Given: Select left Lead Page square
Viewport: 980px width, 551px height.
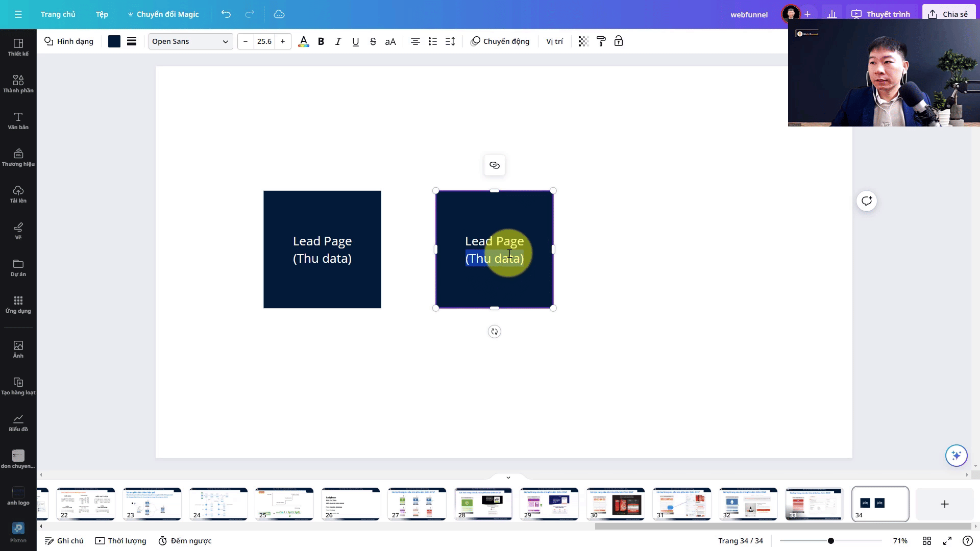Looking at the screenshot, I should pos(322,249).
